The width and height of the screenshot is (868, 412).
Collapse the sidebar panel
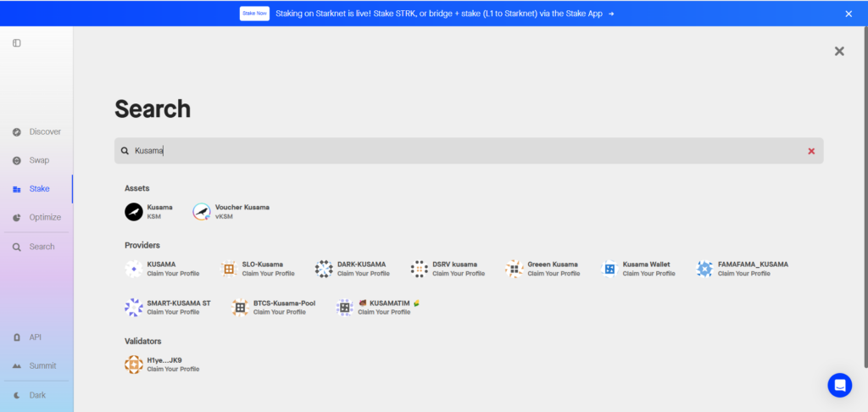pyautogui.click(x=17, y=43)
